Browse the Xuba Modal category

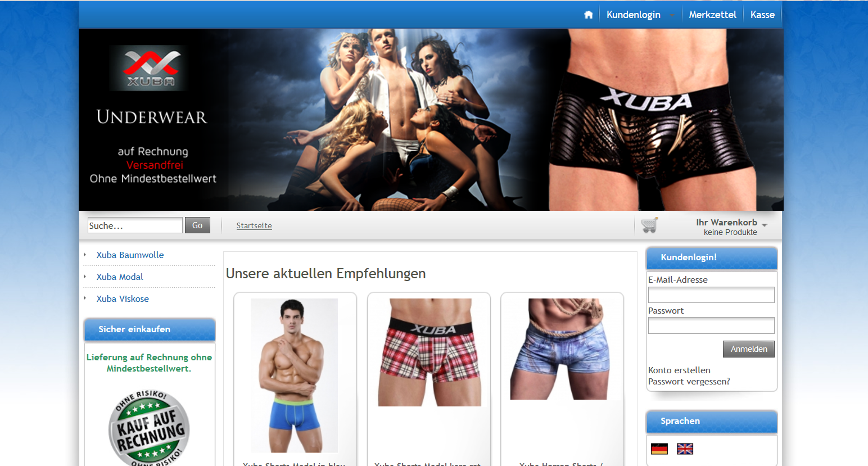coord(120,277)
